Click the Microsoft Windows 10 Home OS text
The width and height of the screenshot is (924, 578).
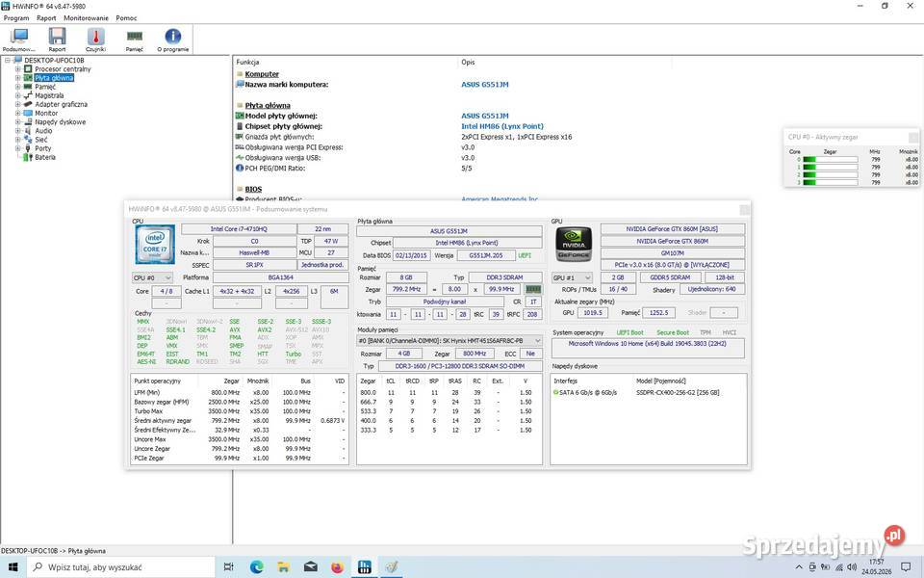(647, 343)
